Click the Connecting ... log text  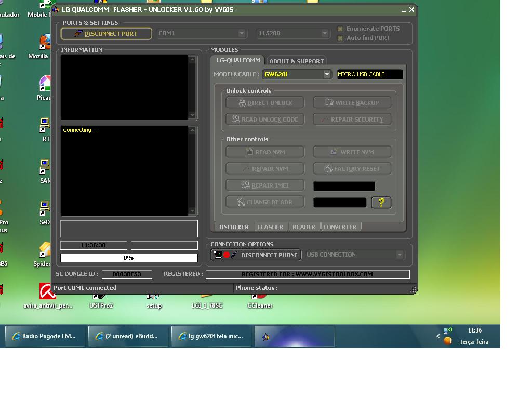point(81,130)
